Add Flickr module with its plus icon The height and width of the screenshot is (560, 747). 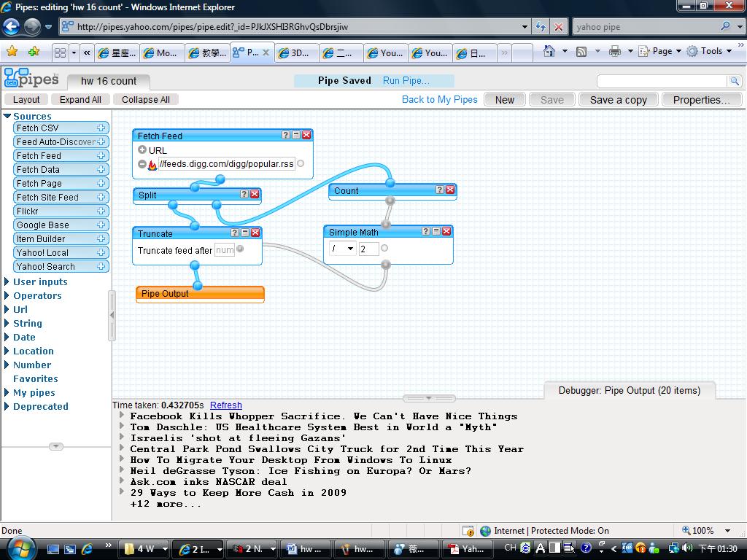tap(101, 211)
